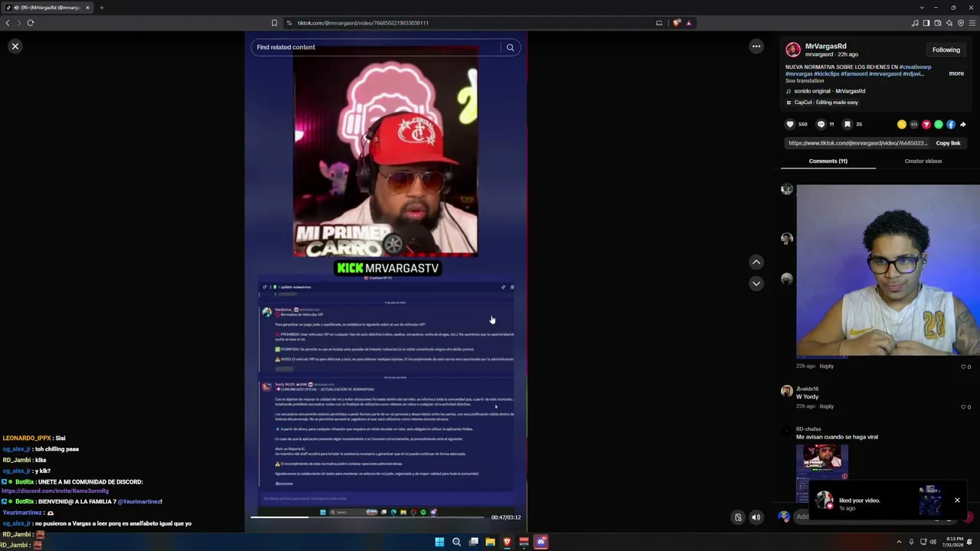Image resolution: width=980 pixels, height=551 pixels.
Task: Open Brave Rewards triangle icon
Action: (688, 23)
